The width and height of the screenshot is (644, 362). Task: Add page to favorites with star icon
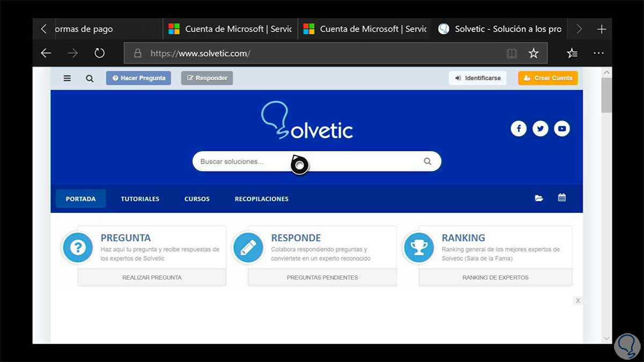click(533, 53)
